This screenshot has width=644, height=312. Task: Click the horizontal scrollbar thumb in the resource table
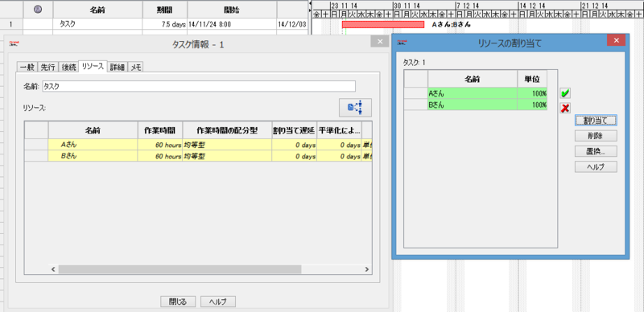180,269
